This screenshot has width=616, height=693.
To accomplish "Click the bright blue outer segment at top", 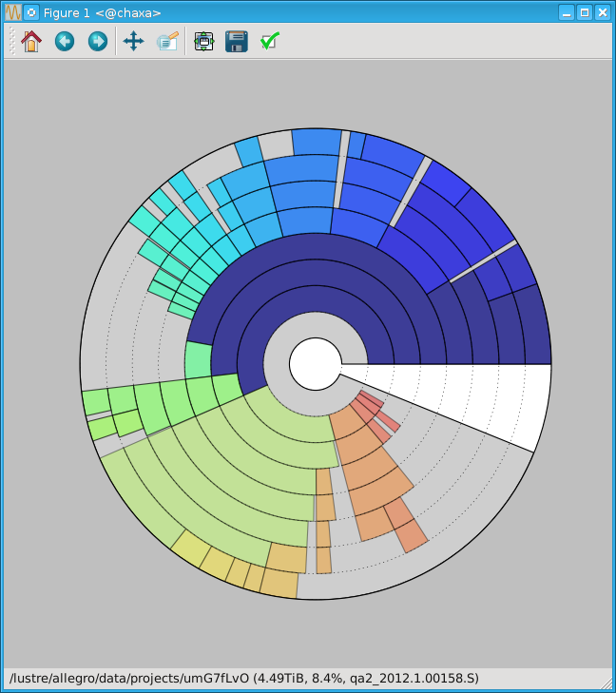I will point(317,143).
